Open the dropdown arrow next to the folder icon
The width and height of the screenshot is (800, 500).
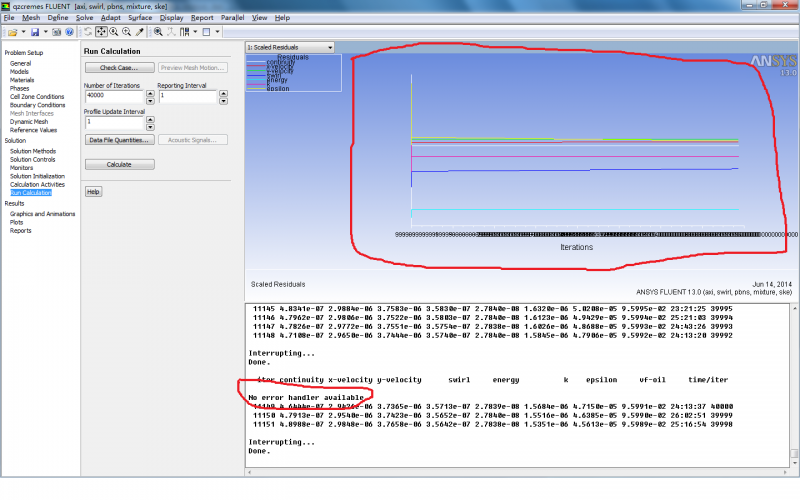click(x=23, y=32)
